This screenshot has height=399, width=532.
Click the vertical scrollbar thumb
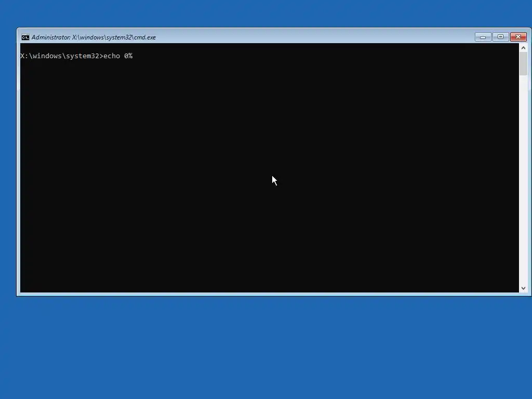523,64
